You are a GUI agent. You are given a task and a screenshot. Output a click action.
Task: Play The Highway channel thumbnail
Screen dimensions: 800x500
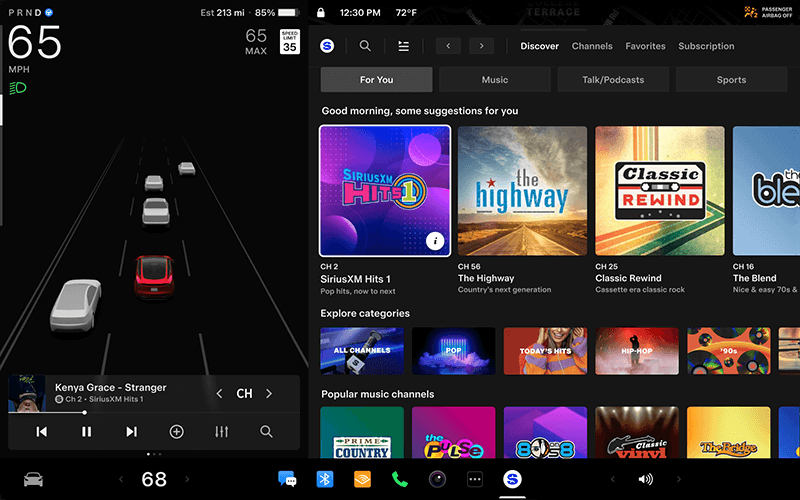[522, 190]
